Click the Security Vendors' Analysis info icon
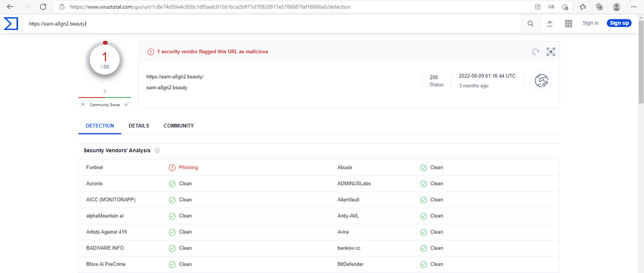 [157, 151]
